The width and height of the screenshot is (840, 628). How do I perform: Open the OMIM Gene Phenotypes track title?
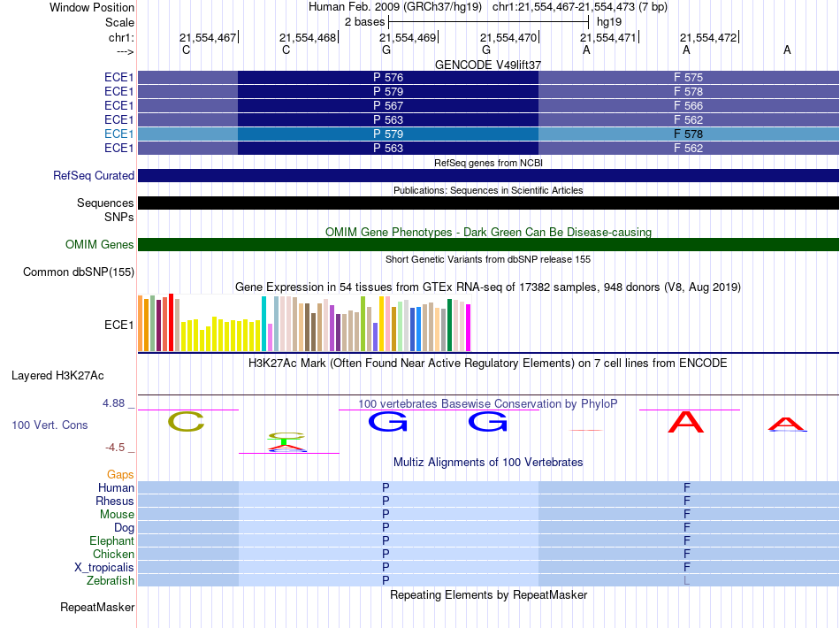[488, 232]
